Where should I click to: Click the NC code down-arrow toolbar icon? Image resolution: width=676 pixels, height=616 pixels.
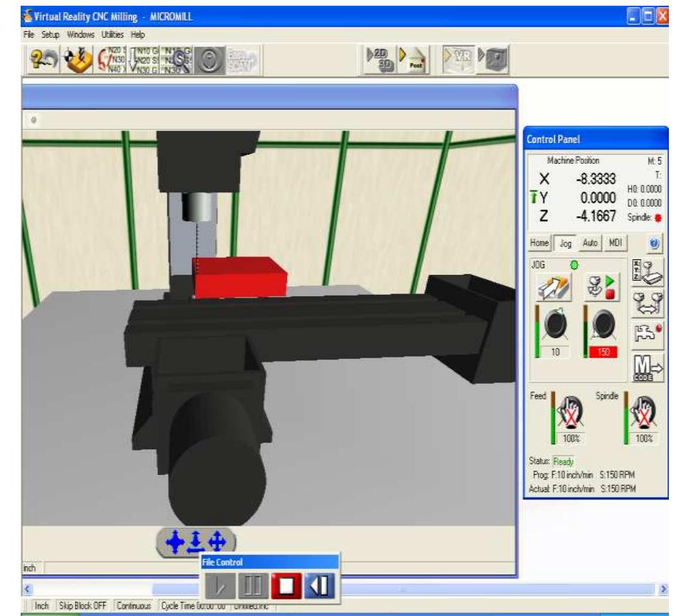click(x=144, y=60)
